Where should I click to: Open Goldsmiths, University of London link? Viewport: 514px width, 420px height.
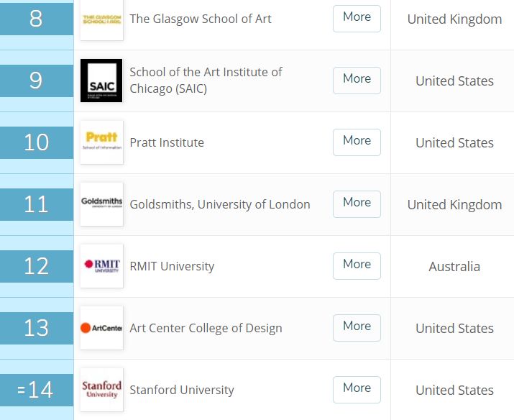coord(220,204)
